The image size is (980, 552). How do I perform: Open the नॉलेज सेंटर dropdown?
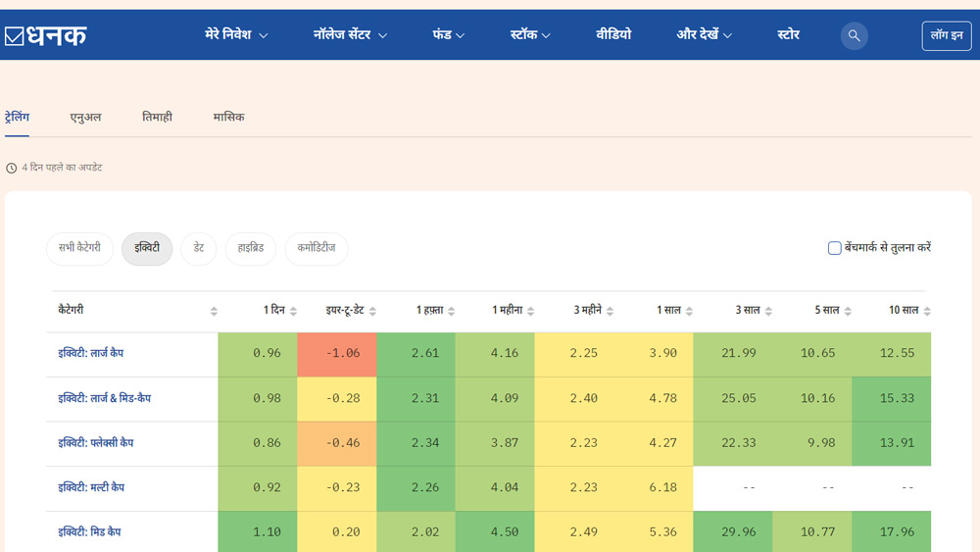click(x=350, y=35)
